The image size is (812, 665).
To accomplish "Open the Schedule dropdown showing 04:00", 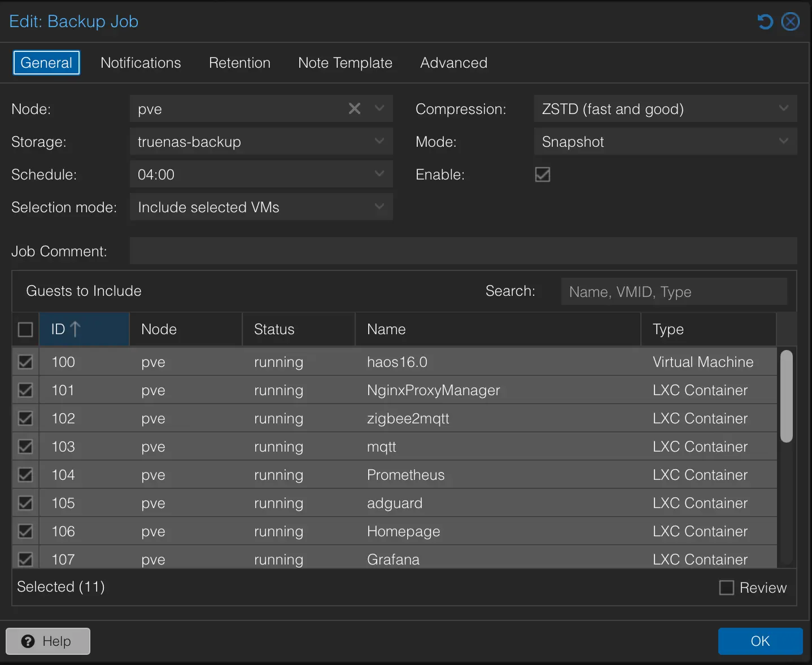I will pyautogui.click(x=261, y=174).
